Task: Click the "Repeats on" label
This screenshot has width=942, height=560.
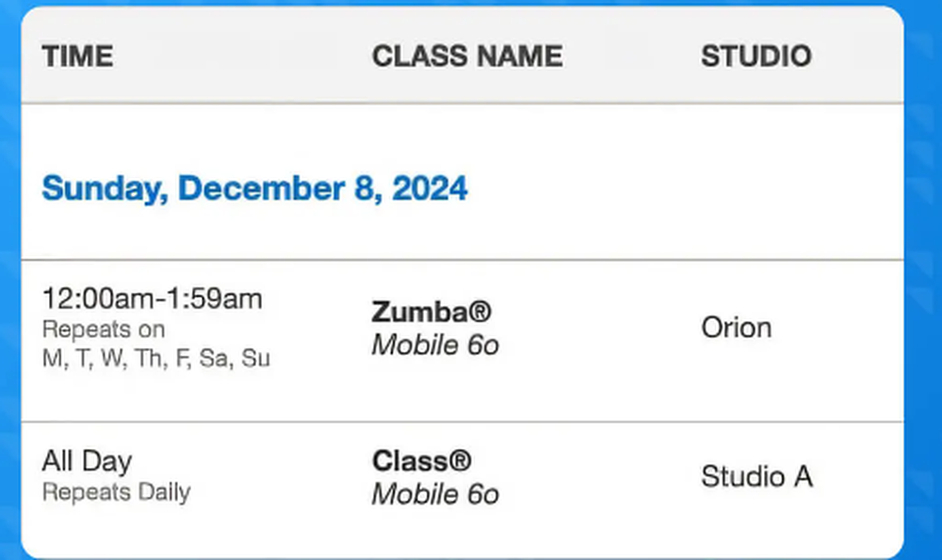Action: coord(104,330)
